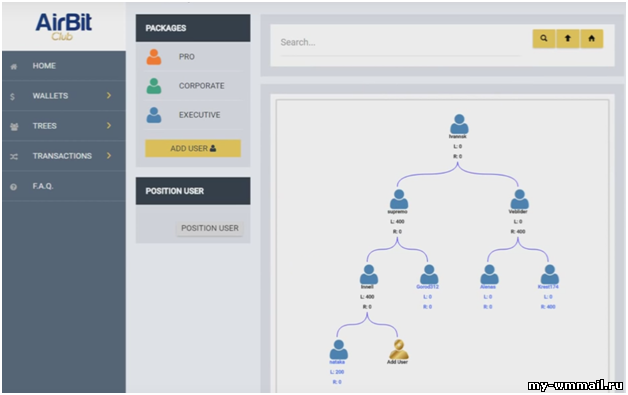Click the up arrow tree button
The width and height of the screenshot is (628, 395).
[x=568, y=39]
